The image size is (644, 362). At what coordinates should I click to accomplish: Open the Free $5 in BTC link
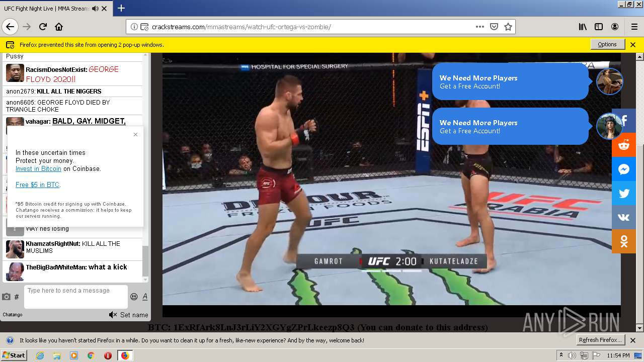pos(38,185)
